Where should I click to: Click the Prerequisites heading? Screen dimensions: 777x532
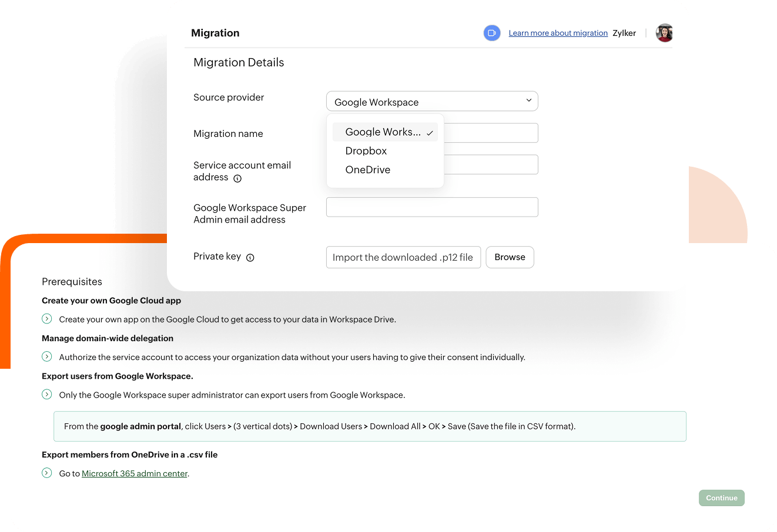72,282
